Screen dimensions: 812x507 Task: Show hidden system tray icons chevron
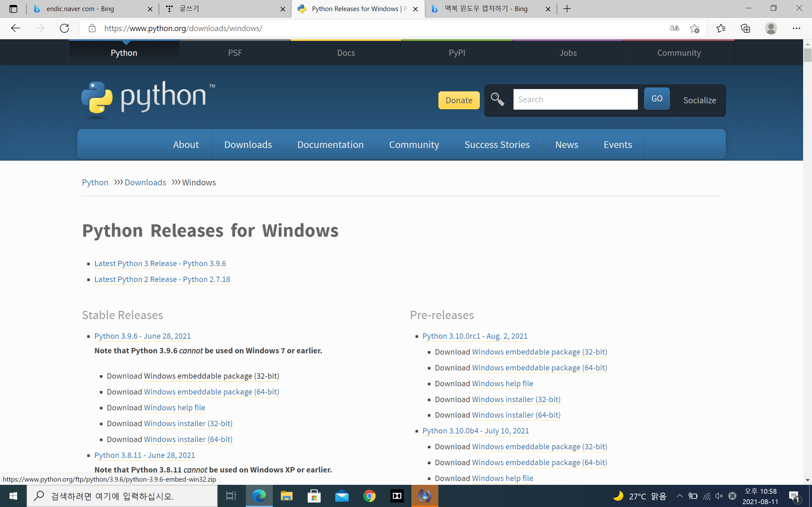pos(679,496)
